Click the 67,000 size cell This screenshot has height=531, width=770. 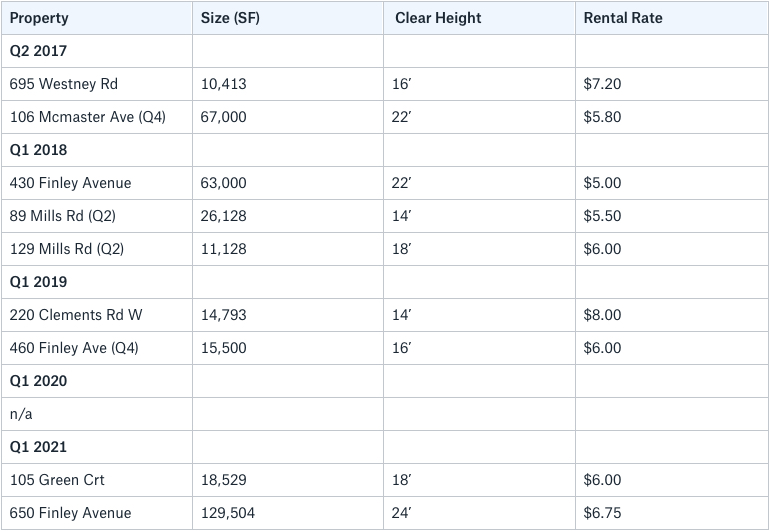[x=288, y=117]
